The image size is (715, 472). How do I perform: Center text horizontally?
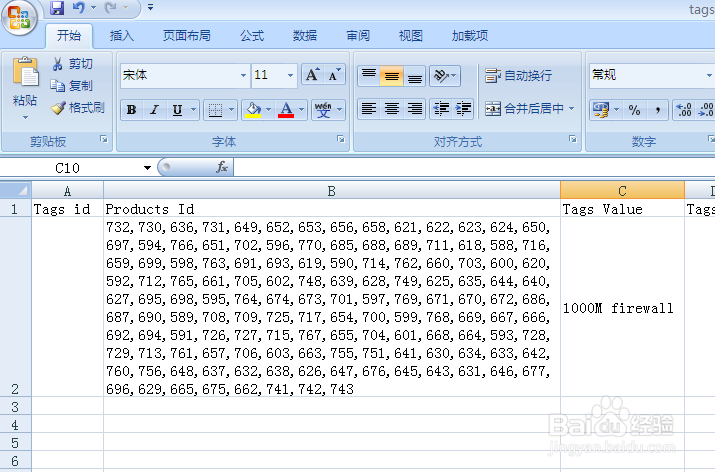pos(392,109)
